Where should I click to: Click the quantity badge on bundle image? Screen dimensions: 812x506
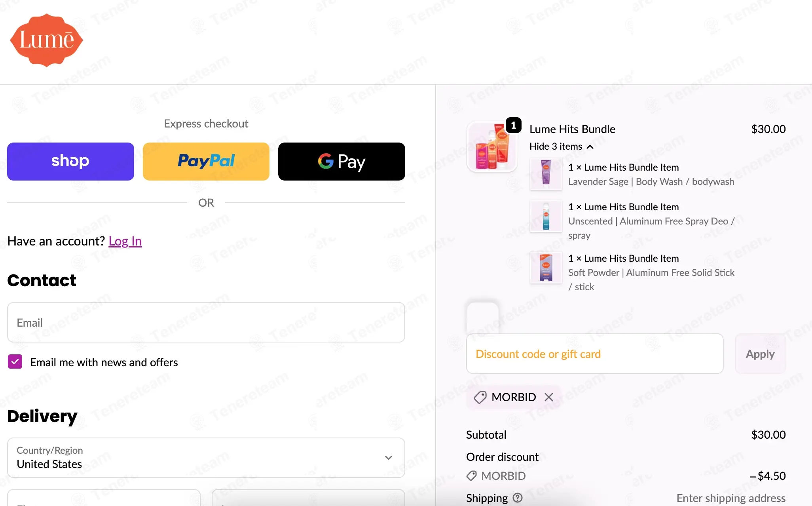[x=513, y=126]
